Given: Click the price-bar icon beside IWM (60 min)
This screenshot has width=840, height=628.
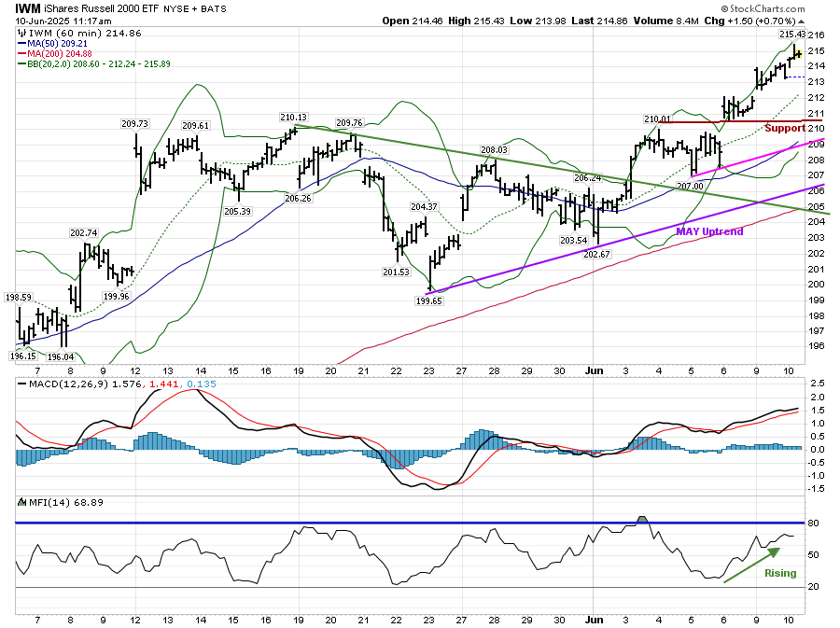Looking at the screenshot, I should pyautogui.click(x=22, y=34).
